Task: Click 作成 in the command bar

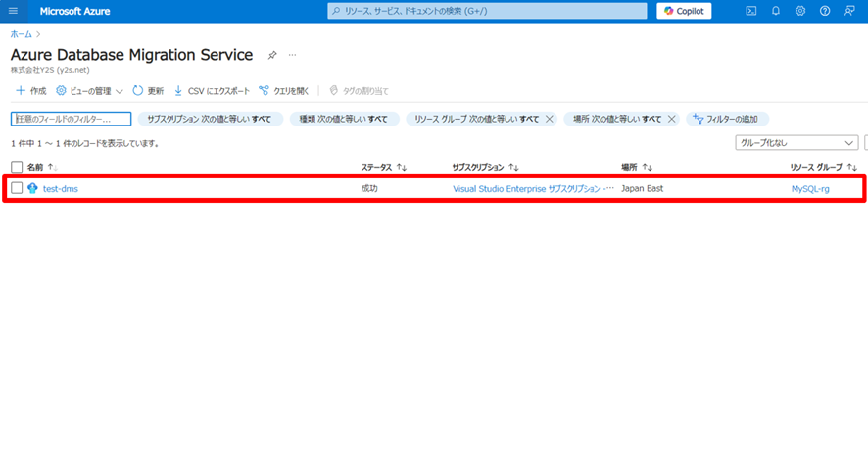Action: [30, 91]
